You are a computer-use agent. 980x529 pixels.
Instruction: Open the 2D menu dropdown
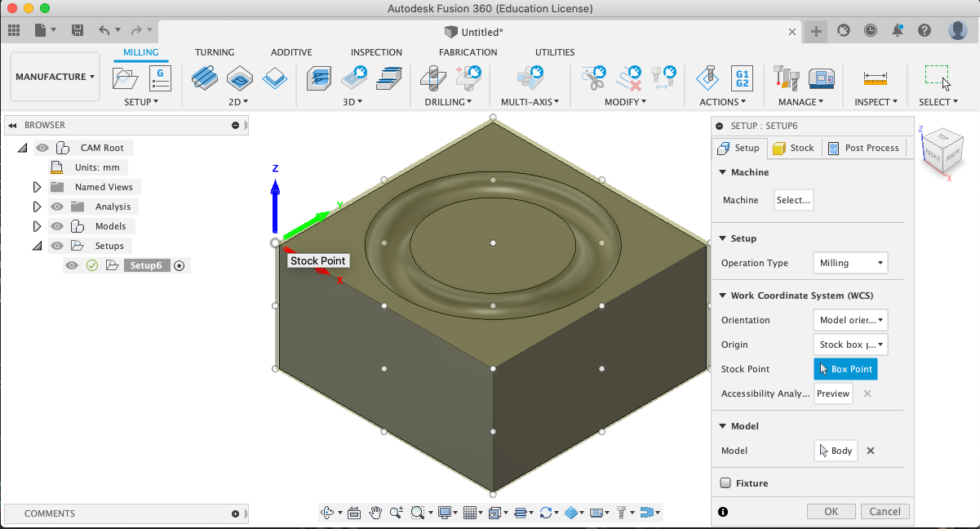point(238,102)
